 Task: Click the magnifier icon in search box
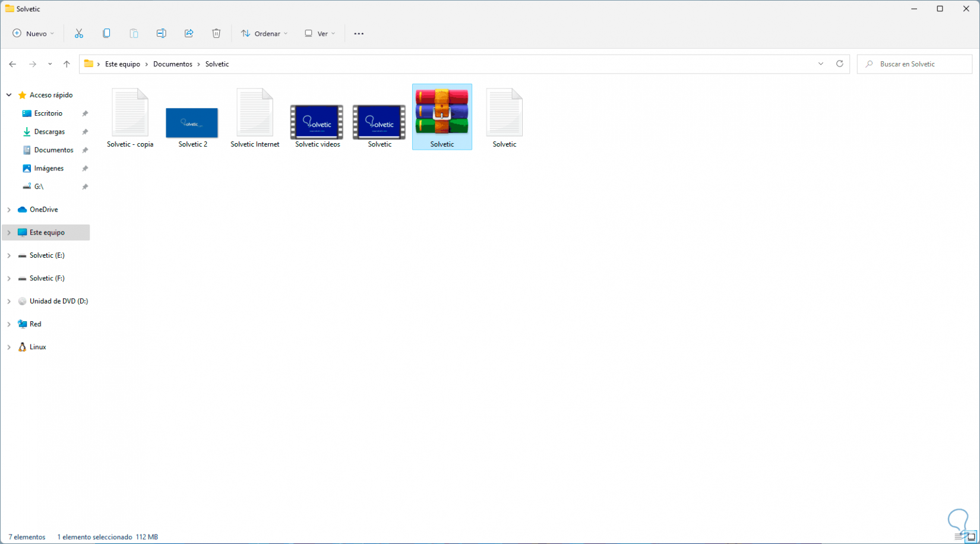point(870,64)
